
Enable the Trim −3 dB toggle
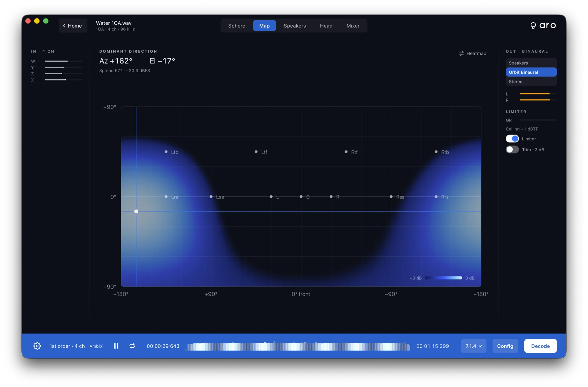click(x=512, y=149)
